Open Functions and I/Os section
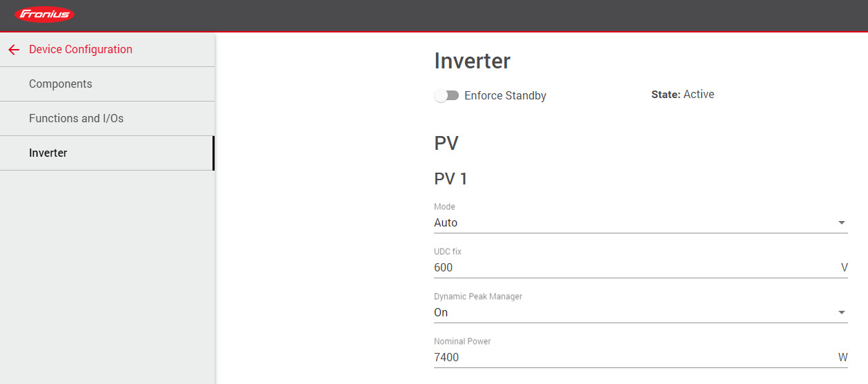Screen dimensions: 868x384 click(x=76, y=119)
